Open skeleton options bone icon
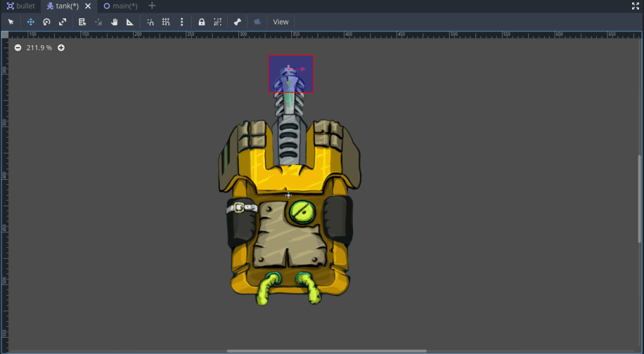 [237, 22]
